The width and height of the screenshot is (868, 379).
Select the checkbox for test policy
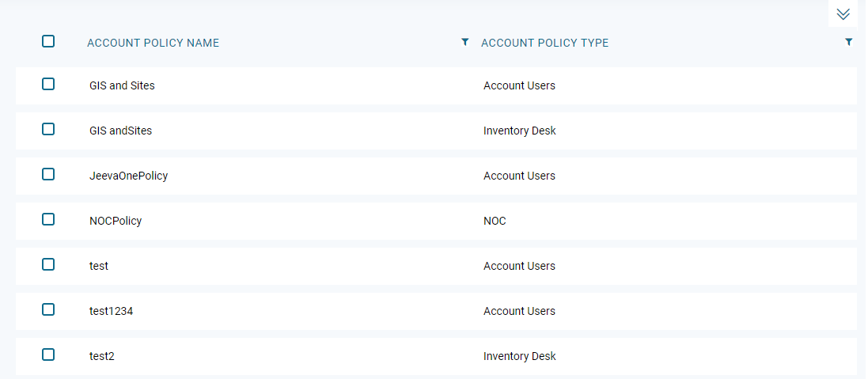(48, 264)
